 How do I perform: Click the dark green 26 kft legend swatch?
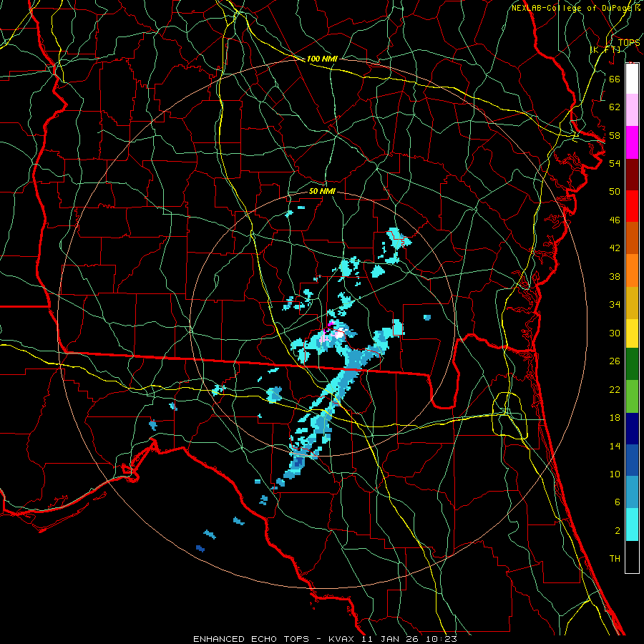632,364
